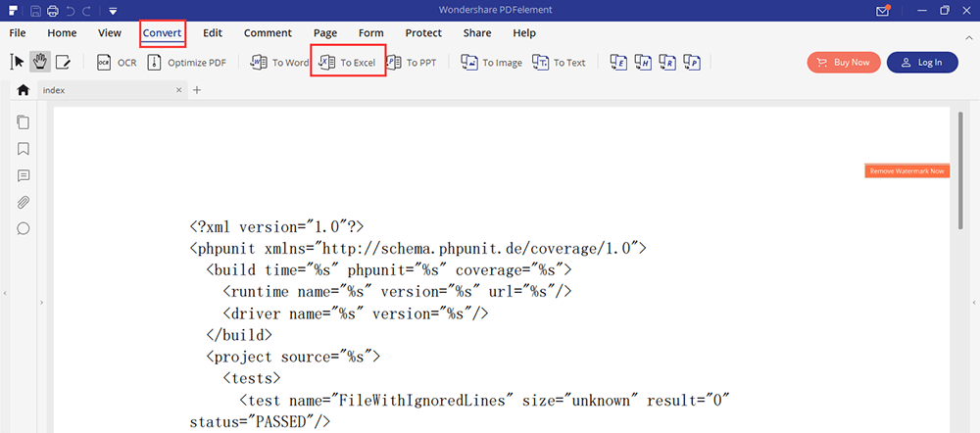Screen dimensions: 980x433
Task: Convert the PDF To Image
Action: pos(491,62)
